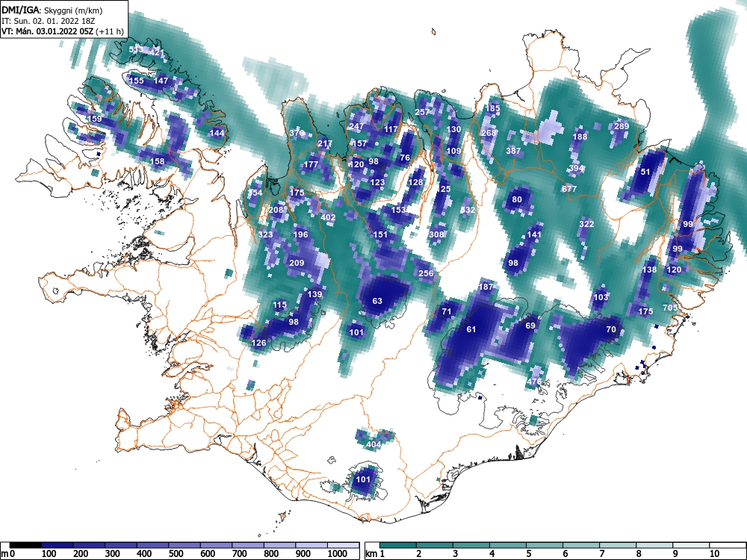Click the visibility value 188
Image resolution: width=747 pixels, height=560 pixels.
[x=580, y=137]
